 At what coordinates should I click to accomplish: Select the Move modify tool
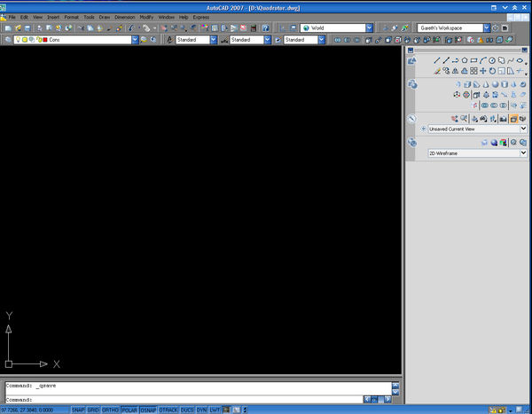483,71
